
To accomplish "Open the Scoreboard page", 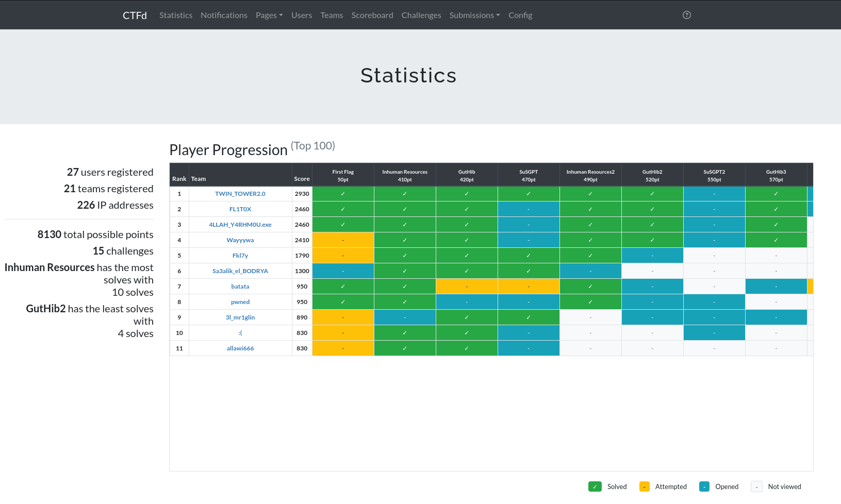I will (372, 15).
